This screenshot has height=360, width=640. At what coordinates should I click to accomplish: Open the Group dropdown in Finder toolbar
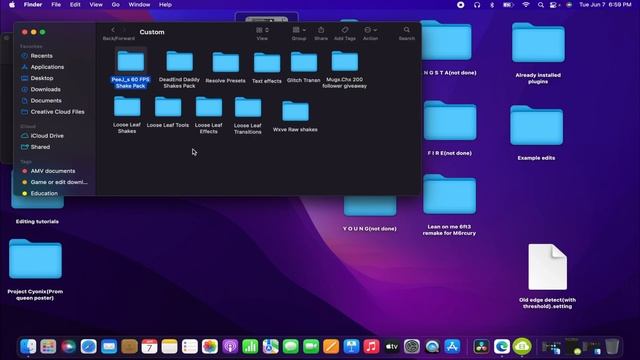click(x=299, y=30)
